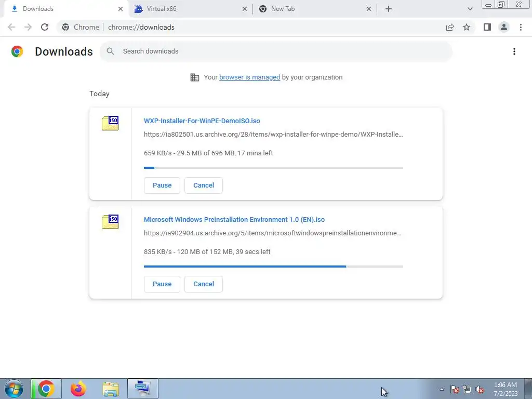The width and height of the screenshot is (532, 399).
Task: Click the Preinstallation Environment progress bar
Action: click(x=273, y=267)
